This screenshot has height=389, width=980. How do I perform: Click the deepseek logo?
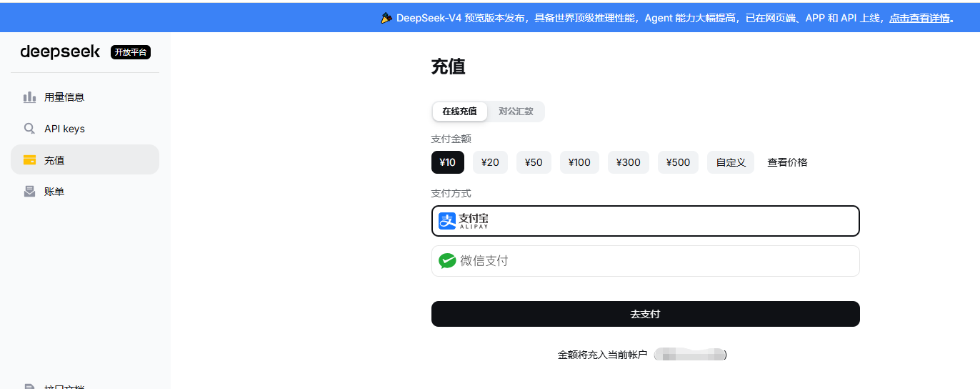pos(60,51)
